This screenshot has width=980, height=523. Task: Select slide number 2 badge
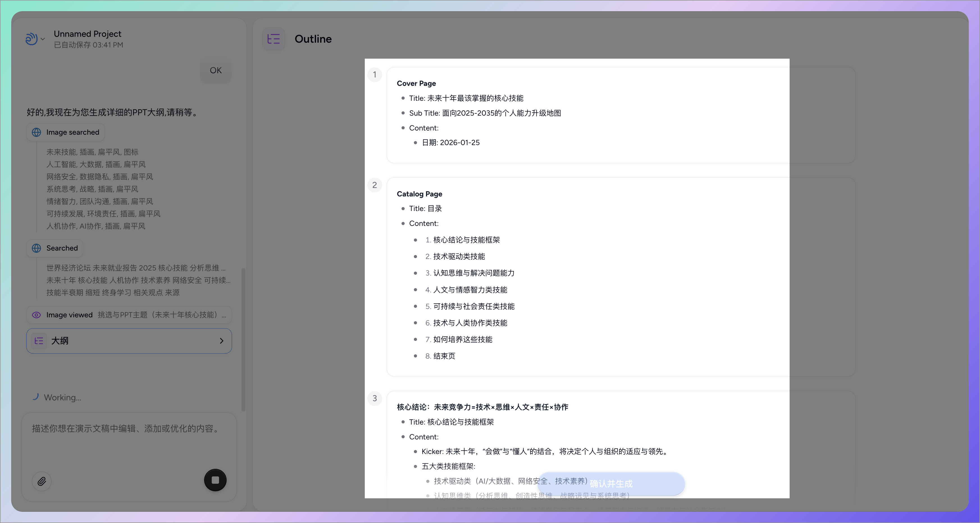coord(374,185)
